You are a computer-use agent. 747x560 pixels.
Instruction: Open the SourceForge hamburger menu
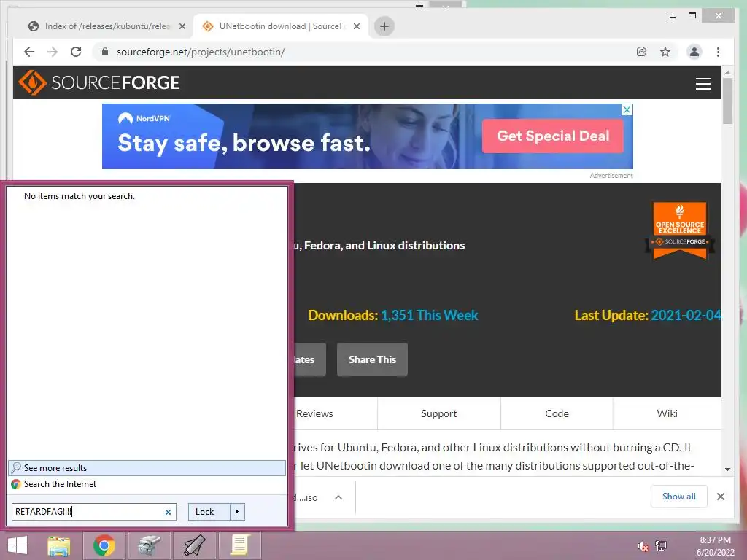point(703,84)
